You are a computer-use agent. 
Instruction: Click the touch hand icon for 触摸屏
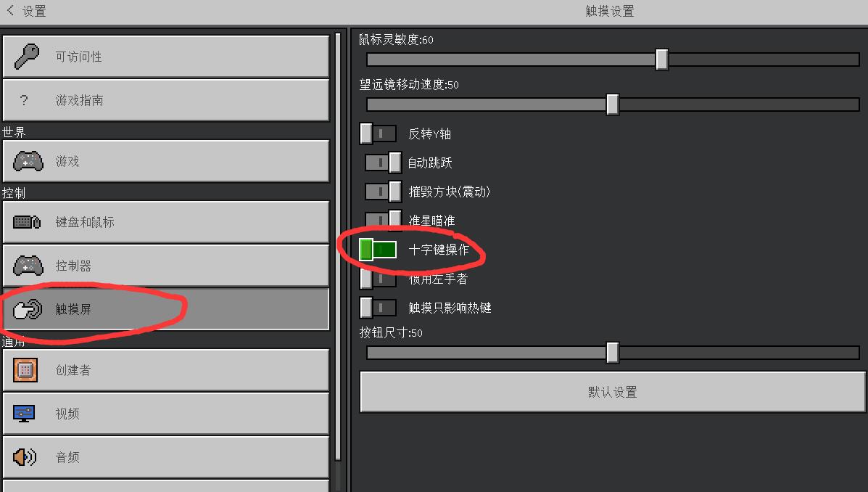28,309
